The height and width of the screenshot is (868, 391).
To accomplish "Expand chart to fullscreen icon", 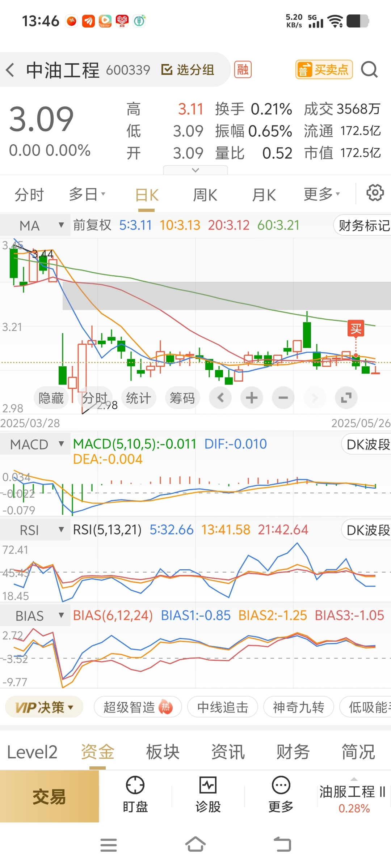I will (346, 398).
